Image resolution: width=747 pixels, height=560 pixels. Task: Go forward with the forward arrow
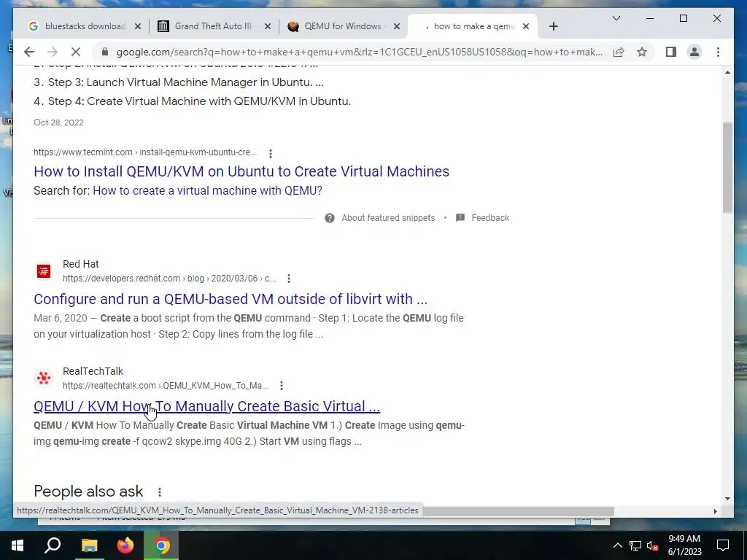[x=53, y=52]
